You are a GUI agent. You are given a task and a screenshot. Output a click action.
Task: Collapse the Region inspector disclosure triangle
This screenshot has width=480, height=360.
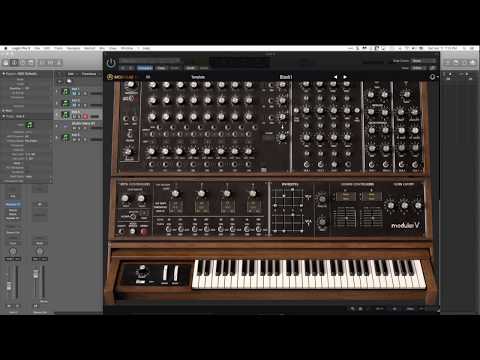[x=4, y=74]
